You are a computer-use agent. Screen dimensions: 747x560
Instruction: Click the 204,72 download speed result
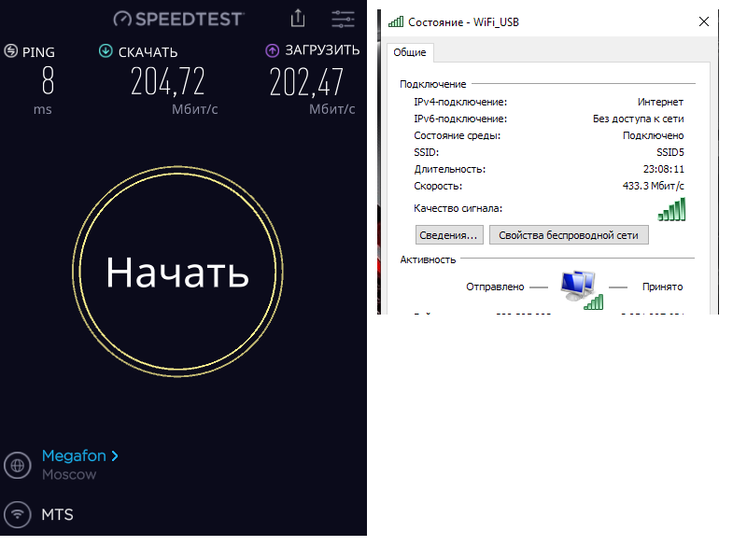(x=168, y=83)
